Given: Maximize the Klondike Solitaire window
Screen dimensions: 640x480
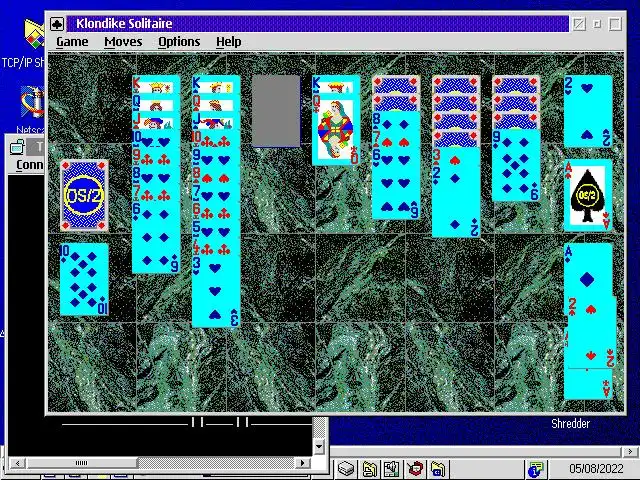Looking at the screenshot, I should 615,24.
